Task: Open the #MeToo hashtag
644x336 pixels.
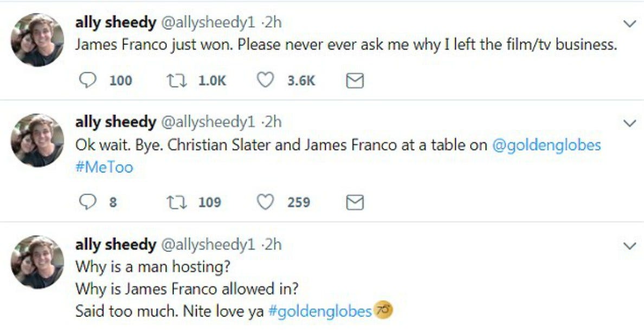Action: point(104,167)
